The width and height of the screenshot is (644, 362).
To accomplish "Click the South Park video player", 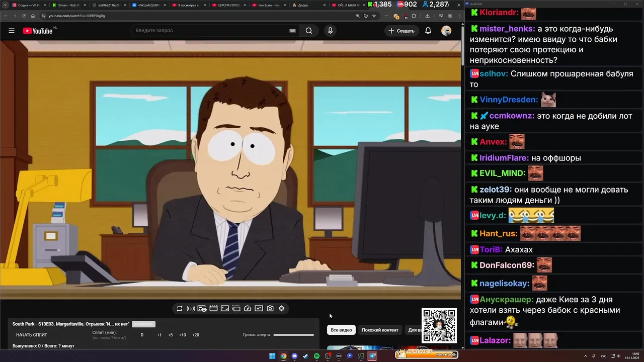I will [x=230, y=170].
